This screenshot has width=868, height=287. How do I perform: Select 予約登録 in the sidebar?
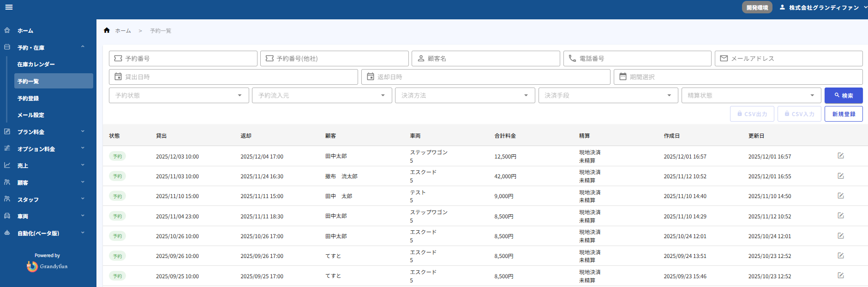(28, 98)
